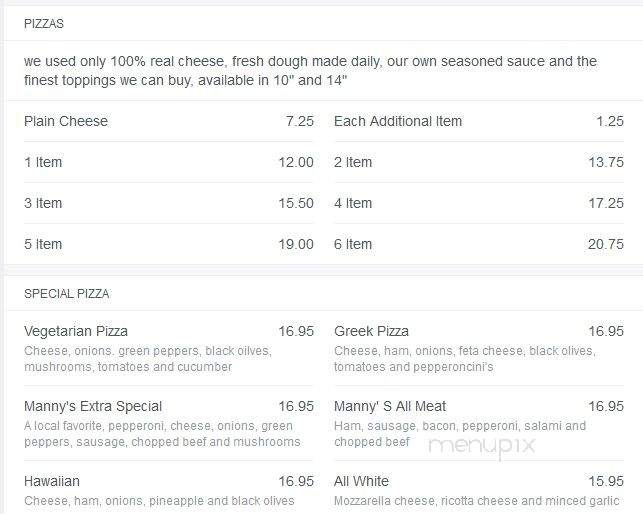
Task: Pick the 6 Item pizza entry
Action: (x=479, y=244)
